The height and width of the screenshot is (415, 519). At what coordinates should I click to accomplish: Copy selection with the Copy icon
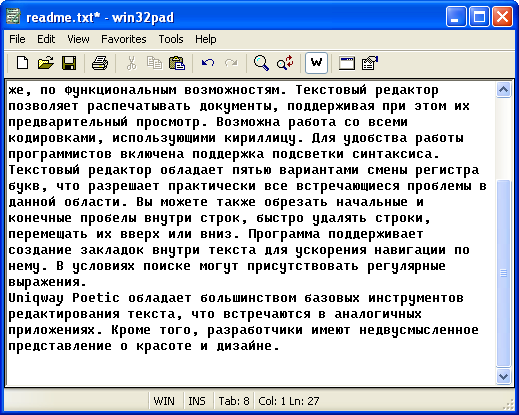point(154,63)
